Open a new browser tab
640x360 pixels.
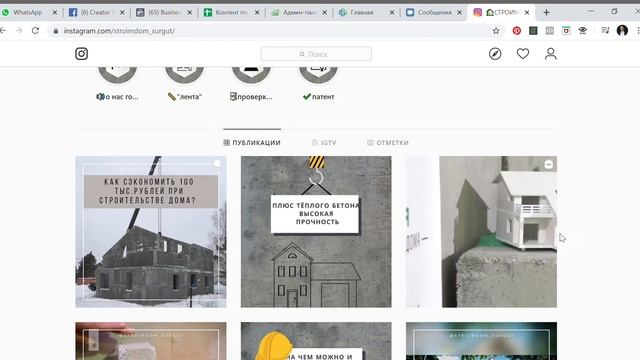547,13
